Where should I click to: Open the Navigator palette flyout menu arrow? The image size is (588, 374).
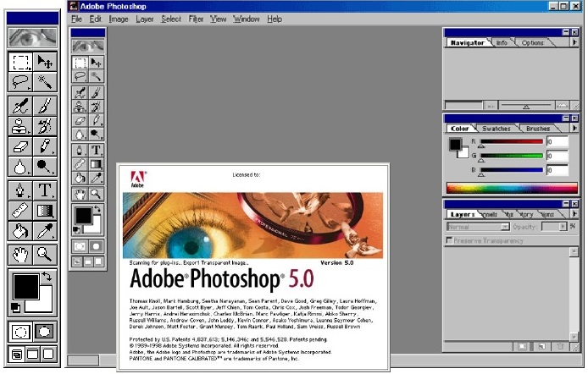click(x=574, y=42)
